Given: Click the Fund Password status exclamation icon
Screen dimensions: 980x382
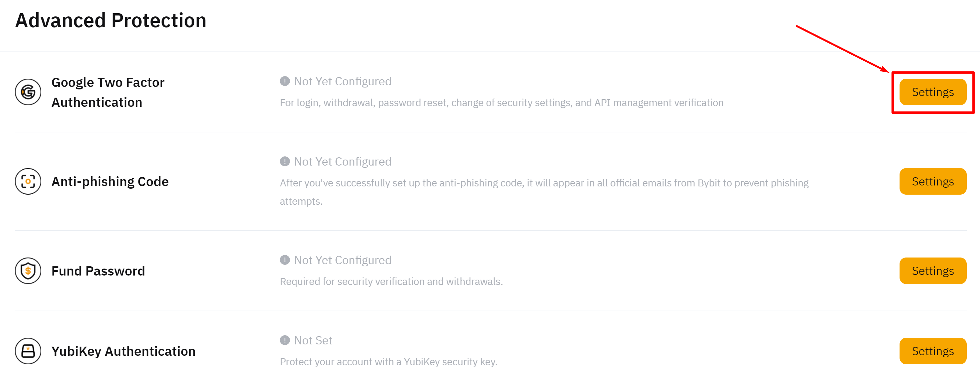Looking at the screenshot, I should click(x=285, y=260).
